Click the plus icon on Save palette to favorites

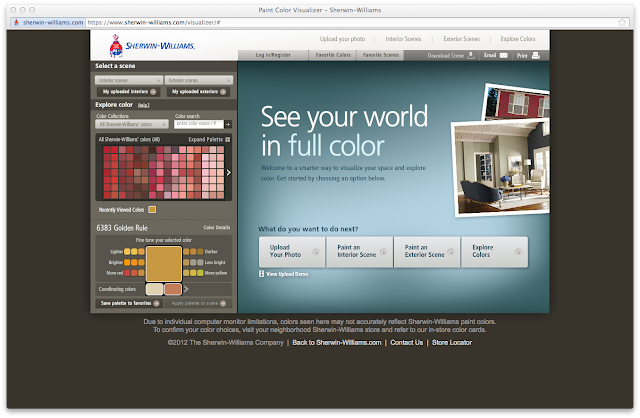pyautogui.click(x=156, y=303)
